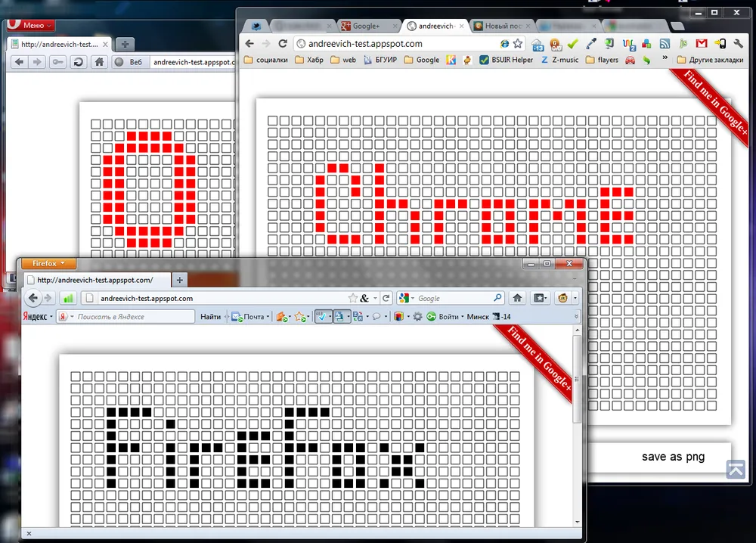The width and height of the screenshot is (756, 543).
Task: Click the js extension icon
Action: click(x=683, y=44)
